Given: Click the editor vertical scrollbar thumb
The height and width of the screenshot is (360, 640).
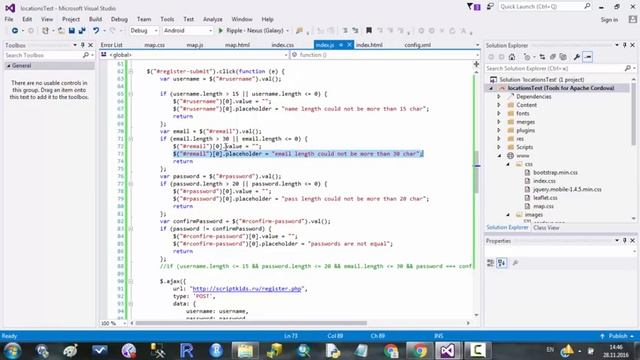Looking at the screenshot, I should 476,172.
